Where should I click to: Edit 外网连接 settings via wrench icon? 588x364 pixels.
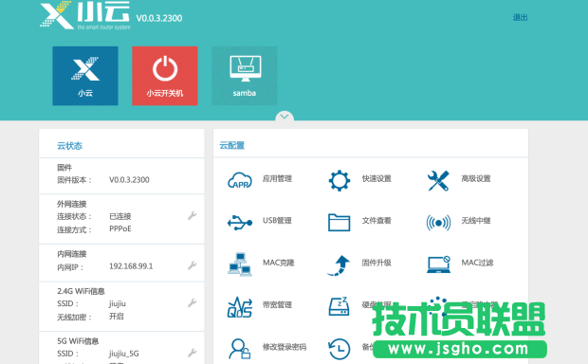coord(192,215)
